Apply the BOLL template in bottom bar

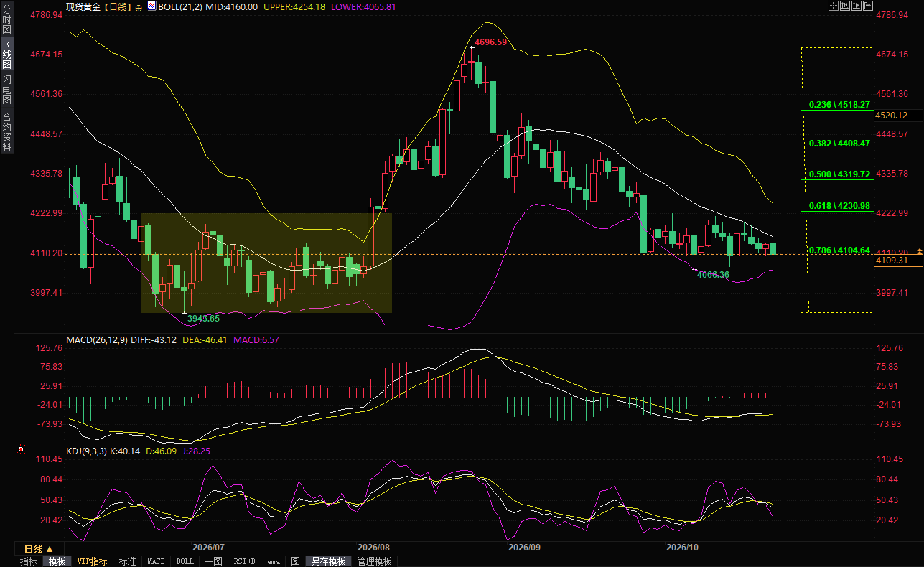185,561
